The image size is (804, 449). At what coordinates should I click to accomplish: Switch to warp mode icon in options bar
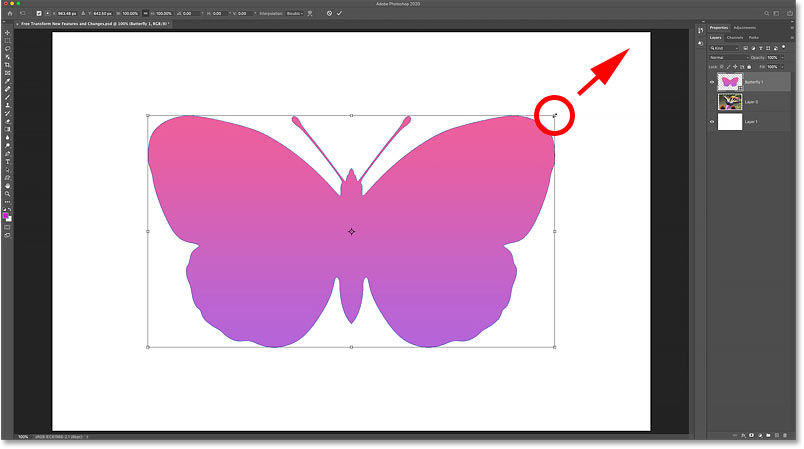point(310,13)
